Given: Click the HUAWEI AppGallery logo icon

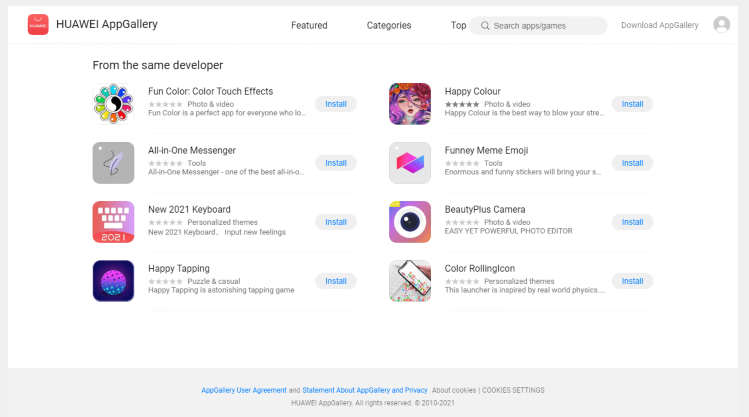Looking at the screenshot, I should [x=38, y=24].
